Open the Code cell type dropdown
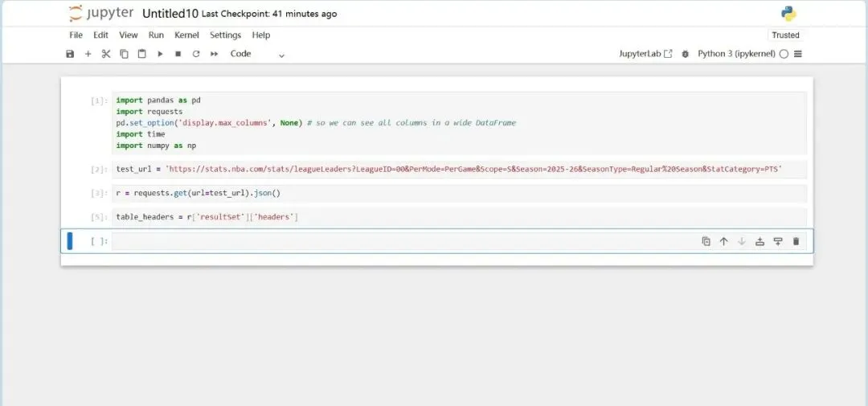 [x=257, y=54]
